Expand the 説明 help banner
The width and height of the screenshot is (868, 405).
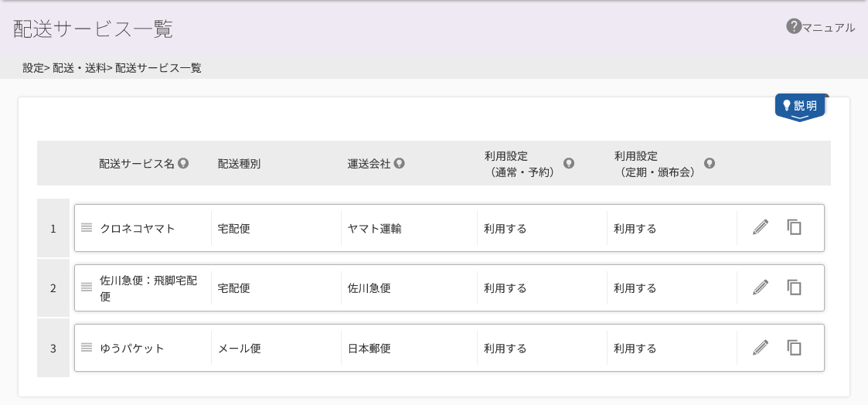tap(800, 107)
